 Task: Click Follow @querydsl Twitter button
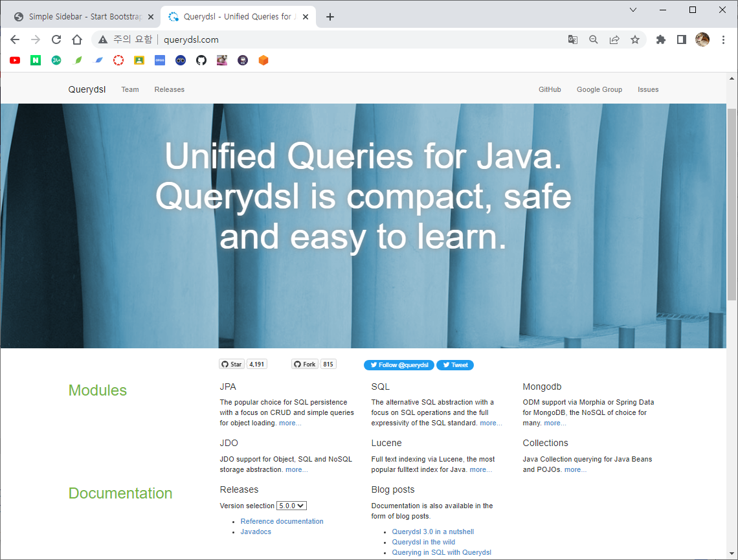399,365
